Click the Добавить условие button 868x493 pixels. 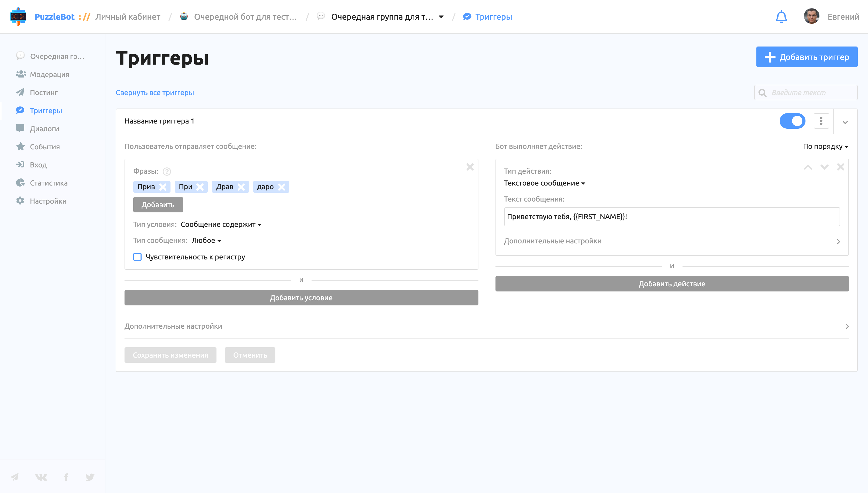(x=301, y=298)
